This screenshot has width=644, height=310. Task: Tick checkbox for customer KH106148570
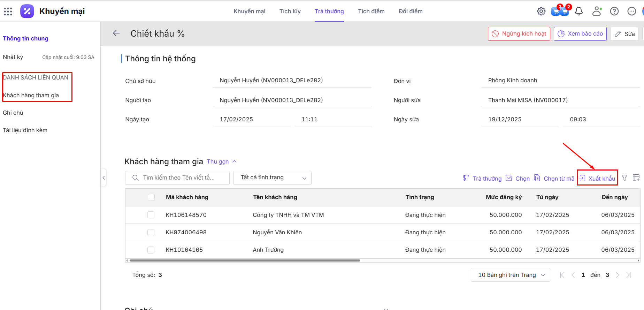pyautogui.click(x=151, y=215)
